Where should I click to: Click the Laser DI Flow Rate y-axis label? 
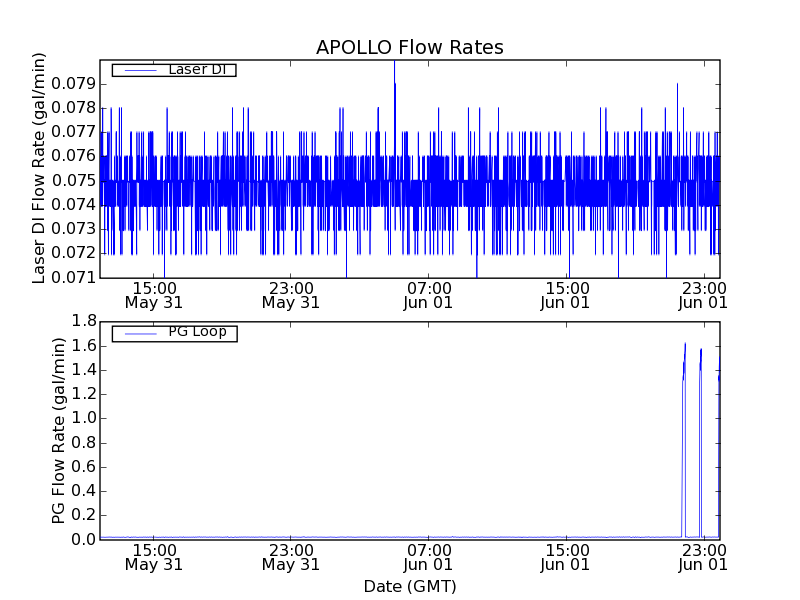(x=40, y=168)
